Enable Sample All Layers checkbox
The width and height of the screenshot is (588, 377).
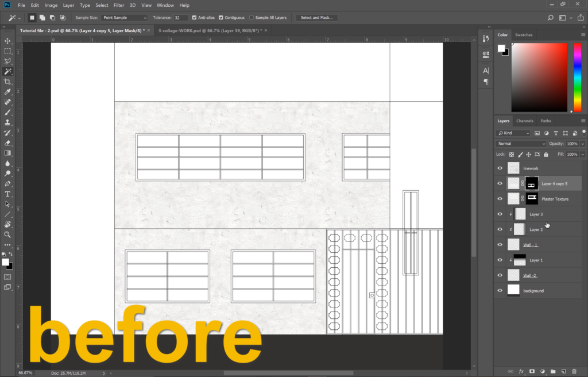pyautogui.click(x=252, y=18)
